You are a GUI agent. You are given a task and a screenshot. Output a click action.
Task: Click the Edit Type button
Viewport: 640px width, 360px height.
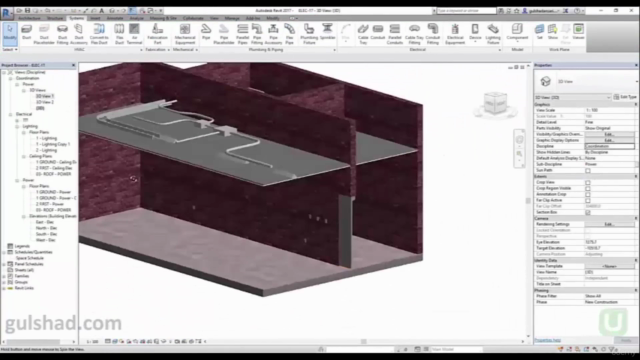click(x=625, y=97)
